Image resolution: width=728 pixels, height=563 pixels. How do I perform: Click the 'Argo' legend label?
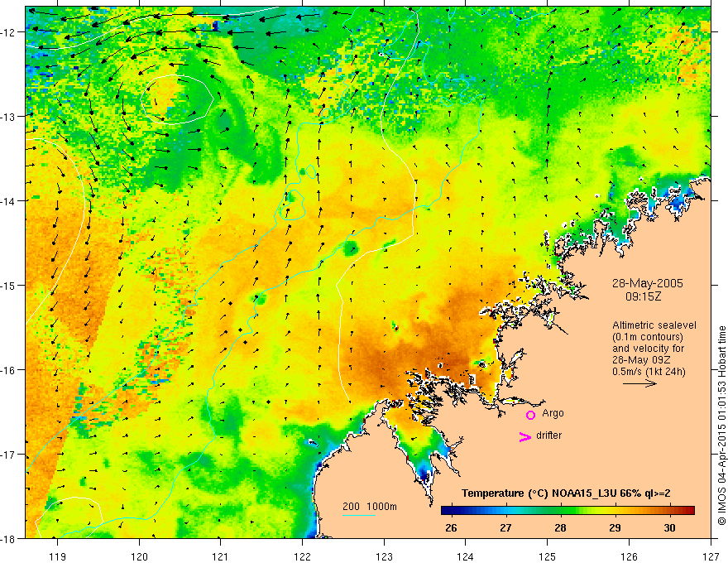tap(553, 413)
